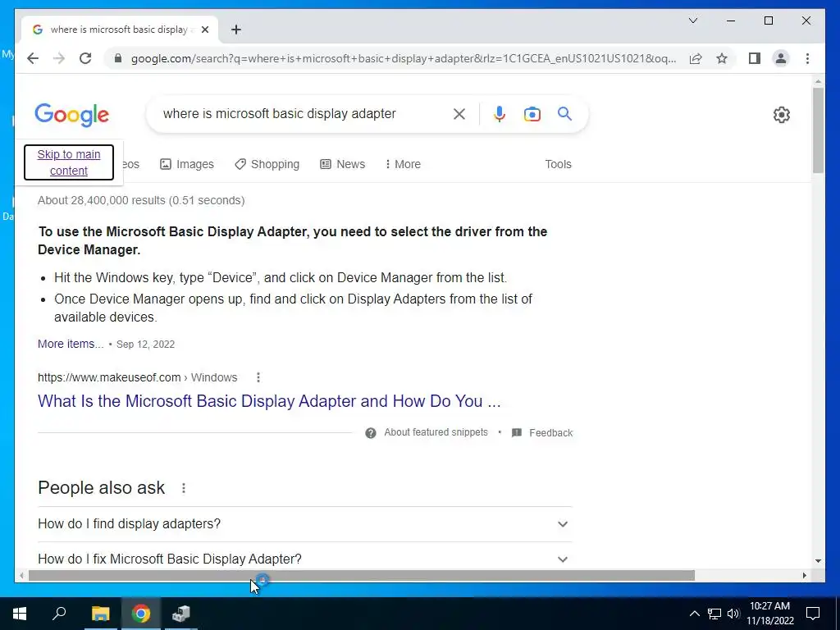This screenshot has width=840, height=630.
Task: Click the makeuseof.com URL breadcrumb
Action: tap(137, 377)
